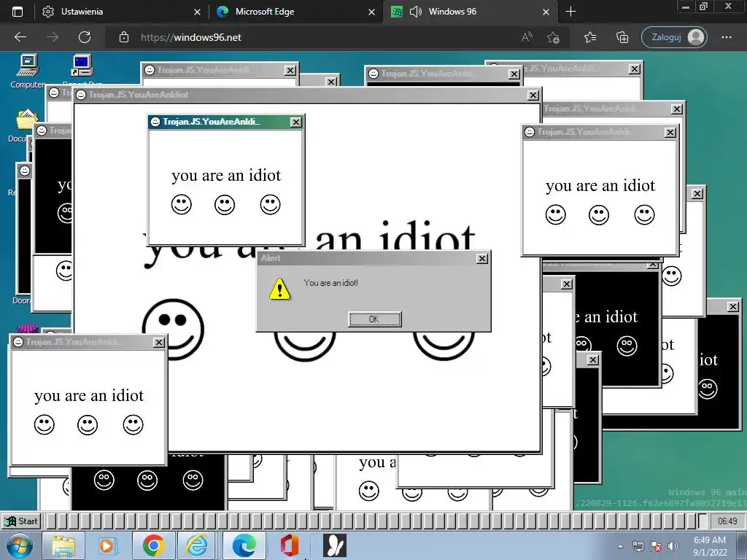Close the active green-titled Trojan window
The image size is (747, 560).
coord(296,122)
